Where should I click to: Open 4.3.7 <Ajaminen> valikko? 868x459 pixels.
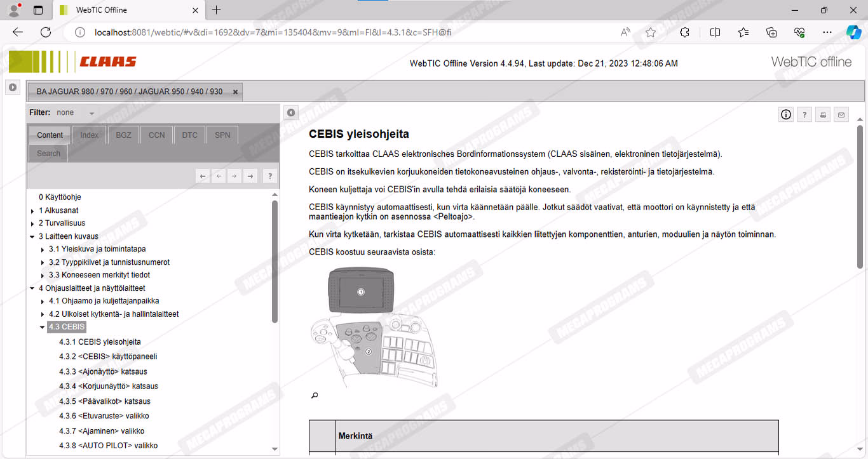tap(102, 432)
